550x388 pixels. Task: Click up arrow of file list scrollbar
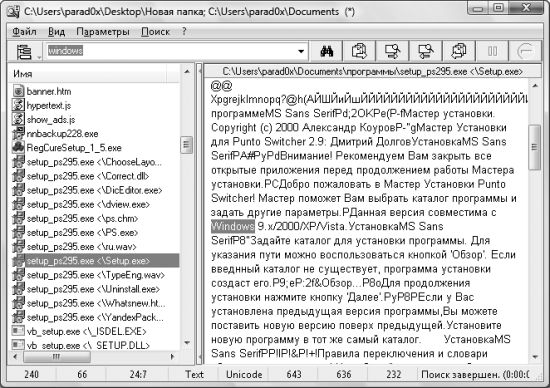point(187,72)
